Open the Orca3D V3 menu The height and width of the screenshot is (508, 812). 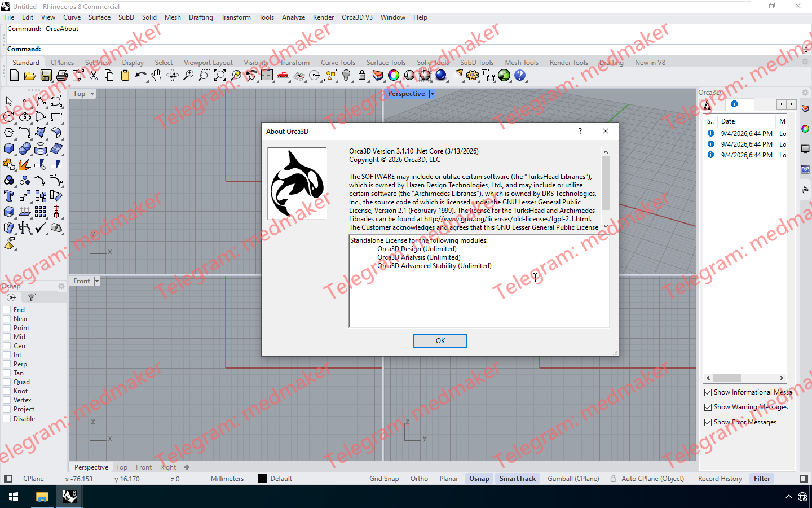(x=357, y=17)
